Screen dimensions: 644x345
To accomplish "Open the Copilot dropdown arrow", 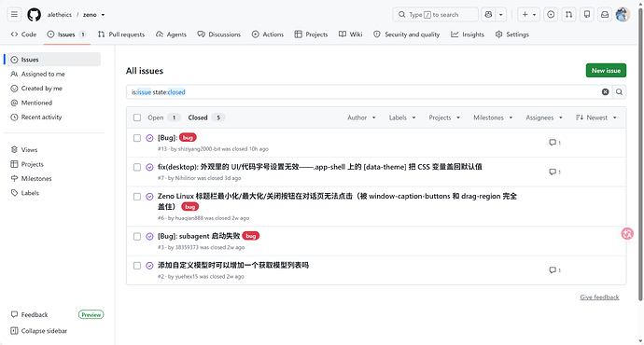I will click(501, 14).
